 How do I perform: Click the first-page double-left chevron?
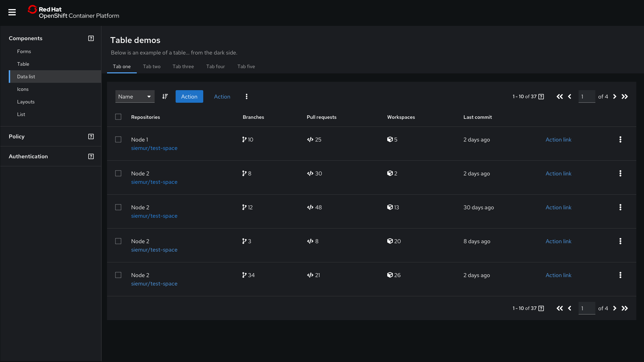[x=560, y=96]
